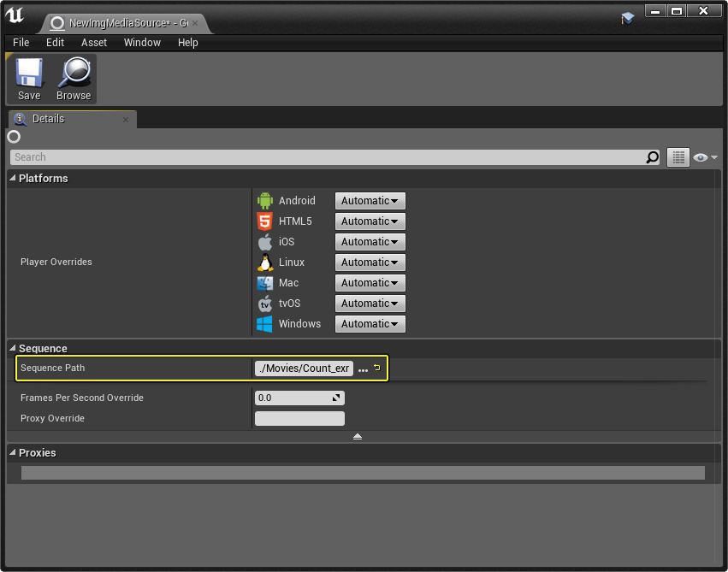
Task: Open the Edit menu
Action: click(x=55, y=42)
